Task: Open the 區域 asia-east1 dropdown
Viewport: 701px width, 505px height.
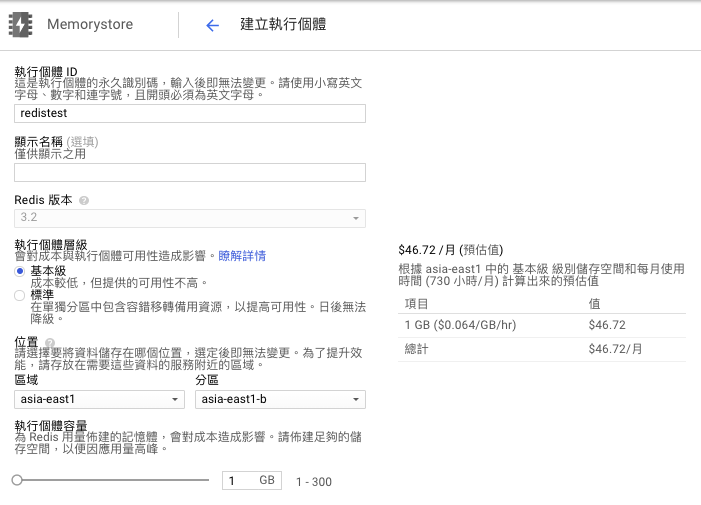Action: [x=99, y=399]
